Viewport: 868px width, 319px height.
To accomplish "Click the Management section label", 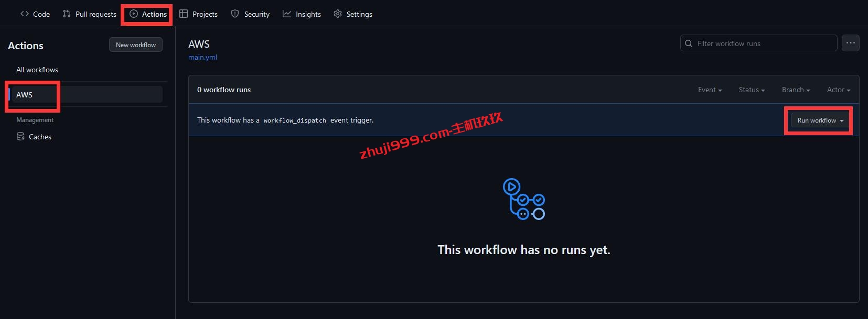I will pos(35,120).
